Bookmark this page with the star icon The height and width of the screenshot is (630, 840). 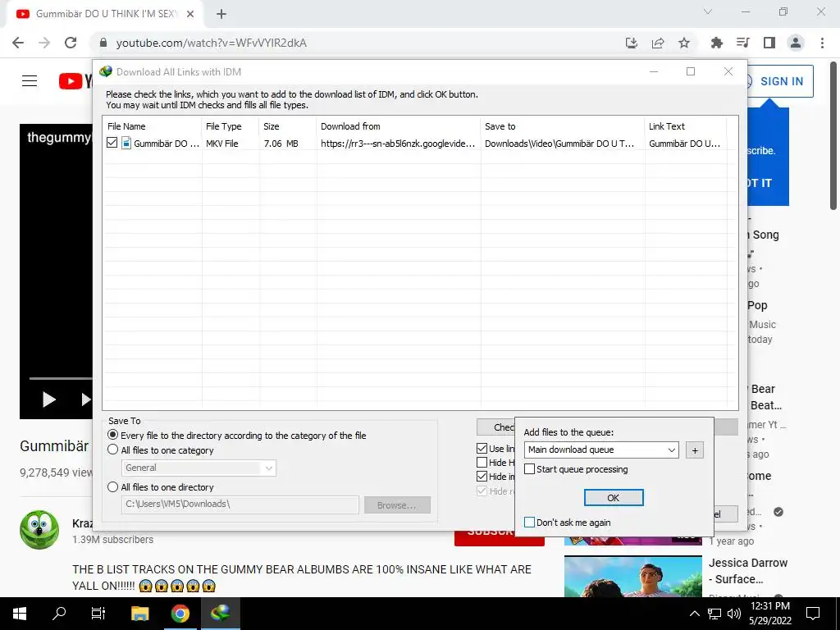684,43
